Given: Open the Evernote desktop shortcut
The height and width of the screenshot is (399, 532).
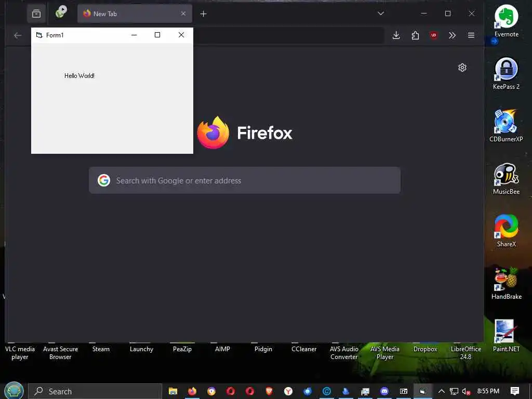Looking at the screenshot, I should [x=506, y=20].
